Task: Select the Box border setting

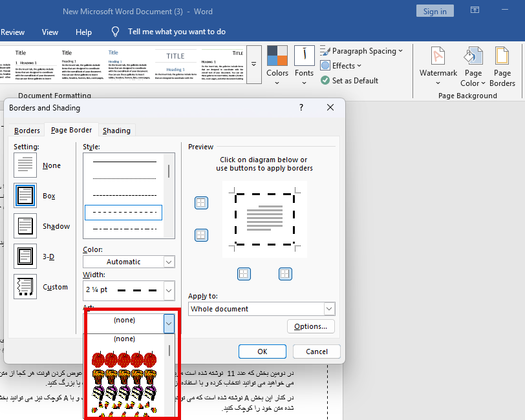Action: pos(25,195)
